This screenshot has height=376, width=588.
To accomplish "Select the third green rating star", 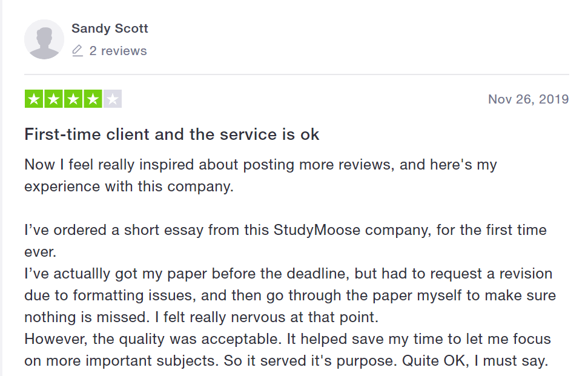I will 73,99.
